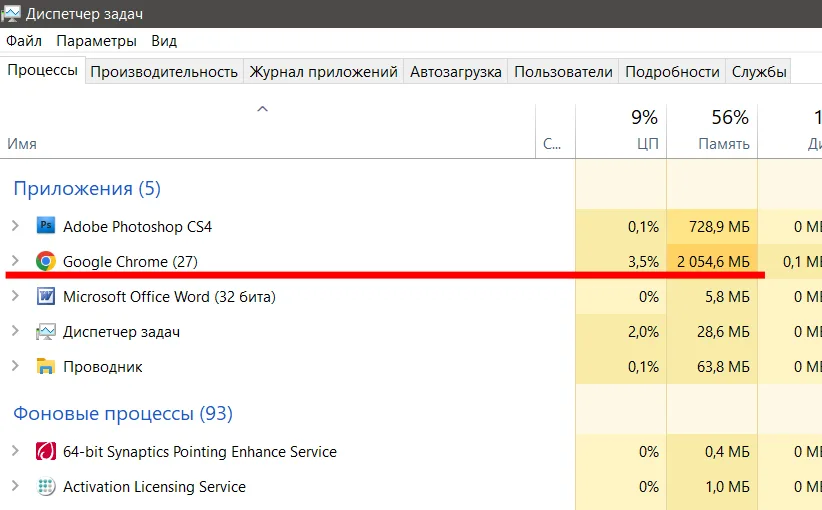
Task: Click the 2 054,6 МБ memory value
Action: pyautogui.click(x=713, y=262)
